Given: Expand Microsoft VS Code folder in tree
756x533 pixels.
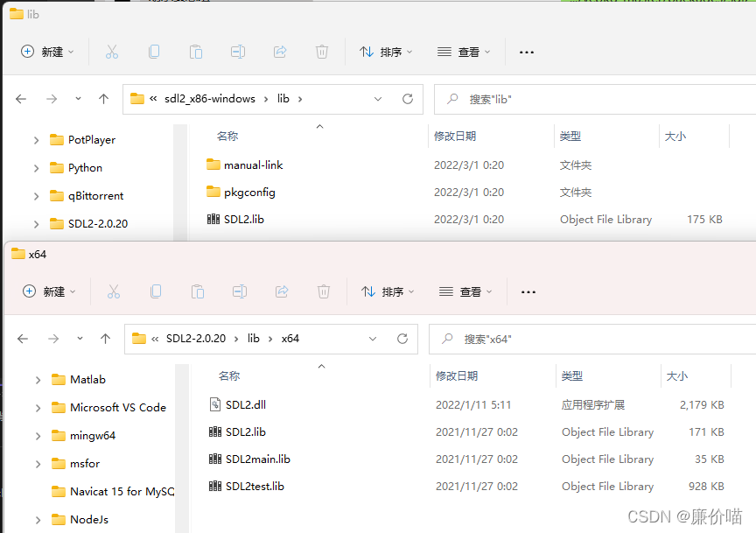Looking at the screenshot, I should [x=38, y=408].
